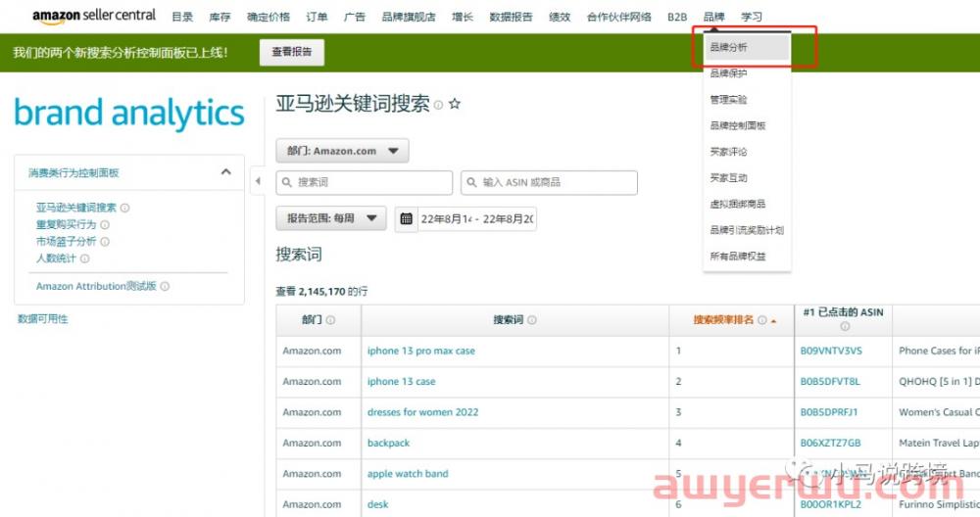Click the star favorite icon beside 亚马逊关键词搜索 title

pyautogui.click(x=455, y=104)
